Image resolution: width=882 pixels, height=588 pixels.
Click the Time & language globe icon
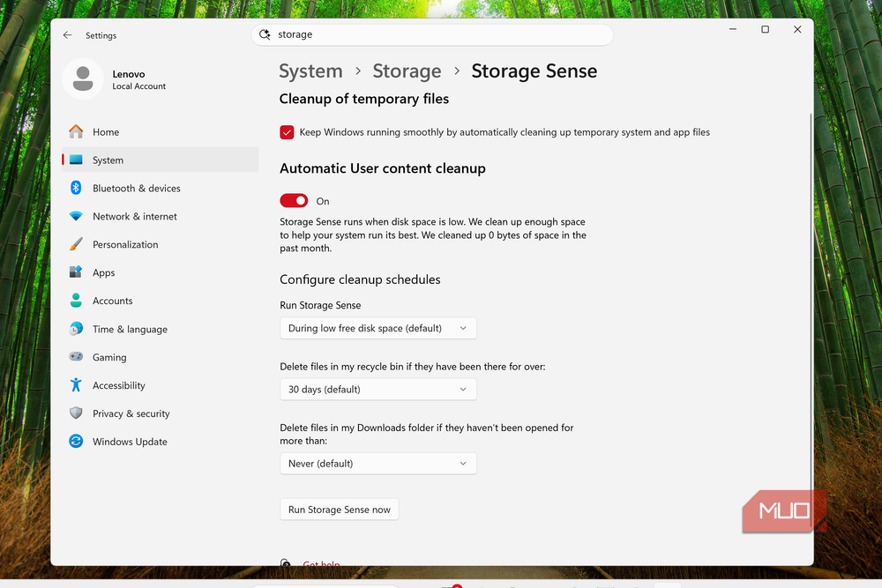coord(76,329)
